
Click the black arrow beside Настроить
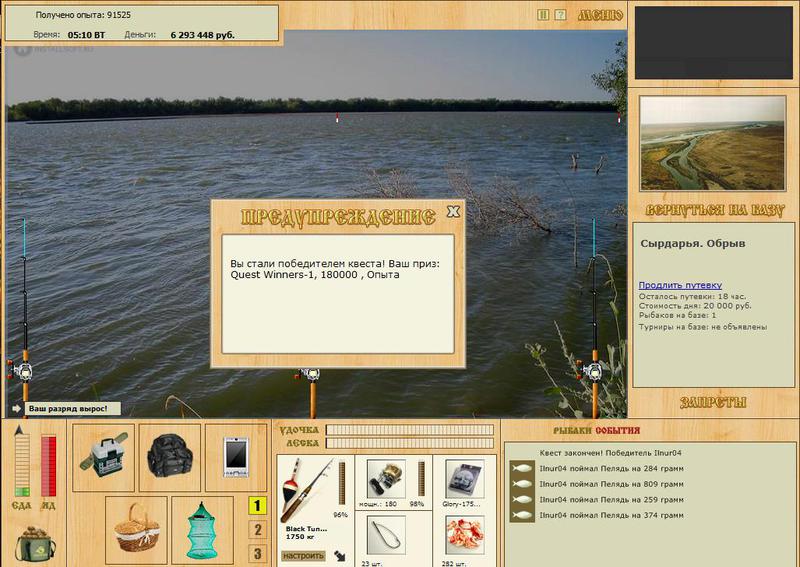tap(339, 556)
